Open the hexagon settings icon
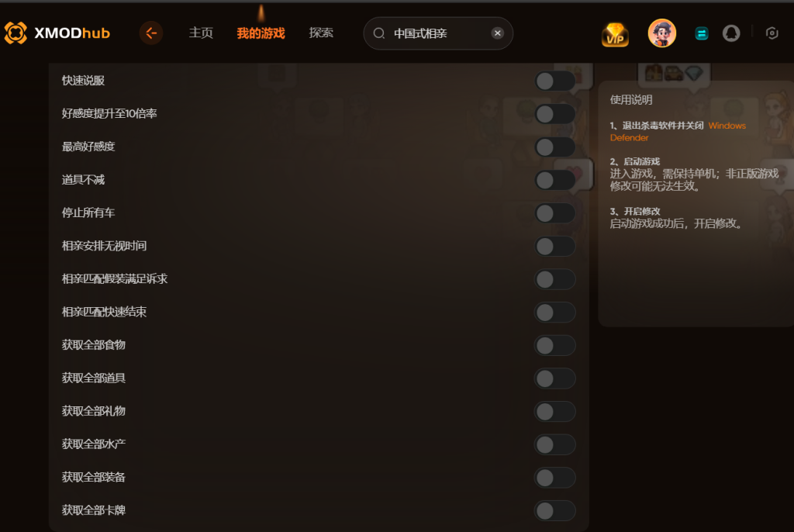 click(772, 33)
